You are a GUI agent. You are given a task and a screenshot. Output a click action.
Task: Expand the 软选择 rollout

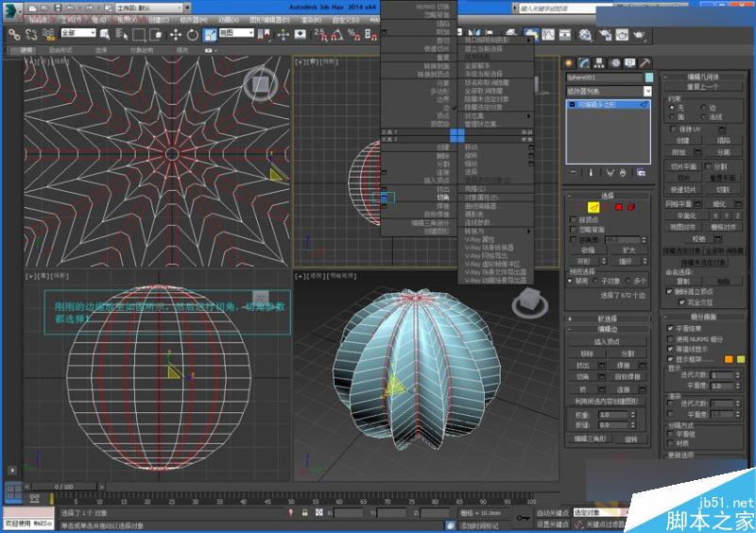[x=608, y=318]
